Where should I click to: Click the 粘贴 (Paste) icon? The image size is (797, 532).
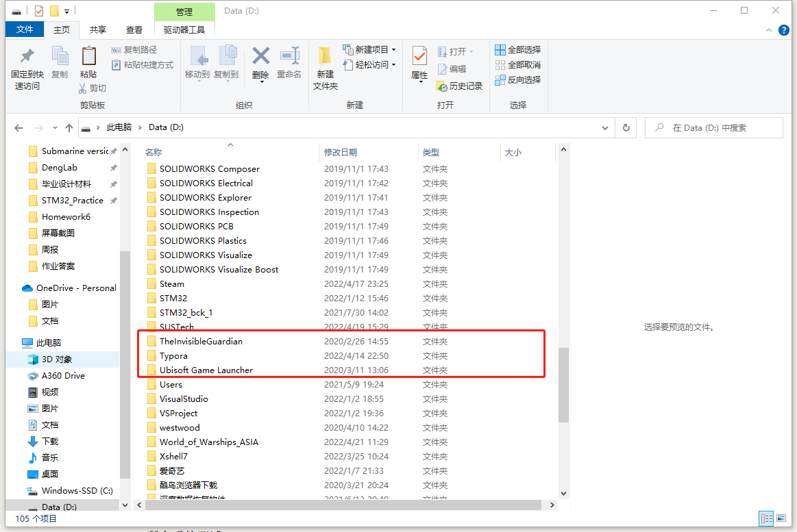[89, 64]
